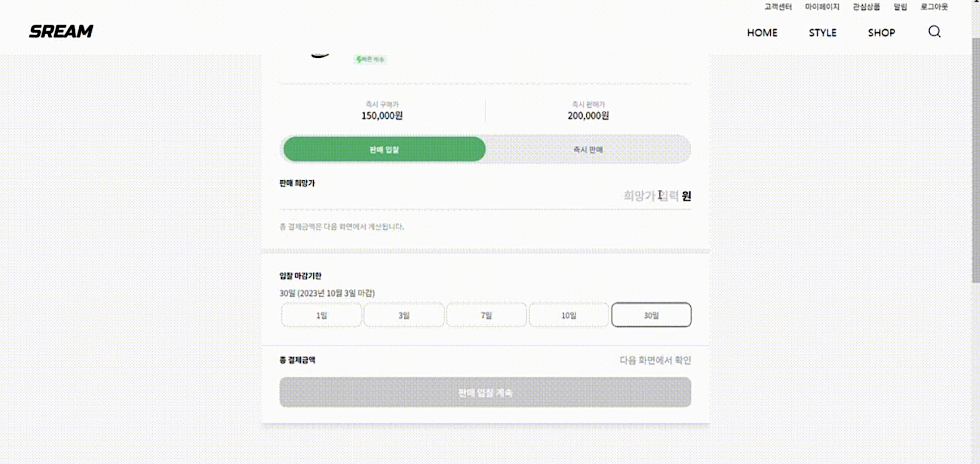Click the 판매 입찰 계속 button
This screenshot has width=980, height=464.
click(x=485, y=392)
